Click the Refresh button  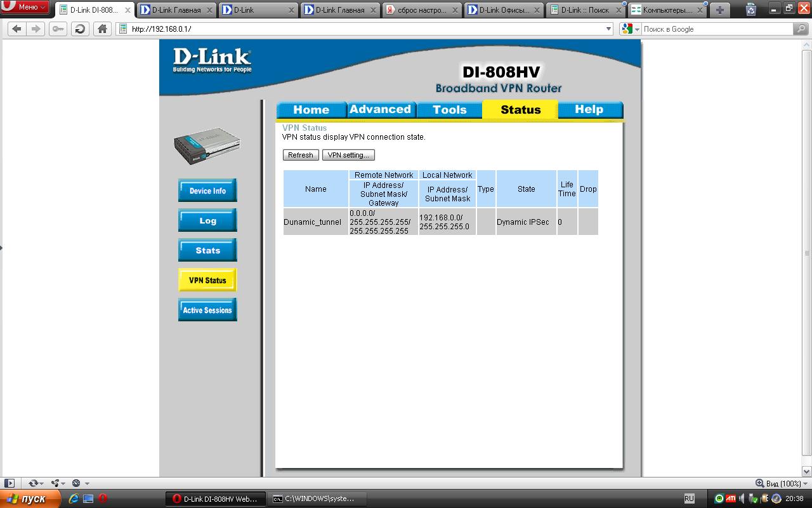pos(301,155)
